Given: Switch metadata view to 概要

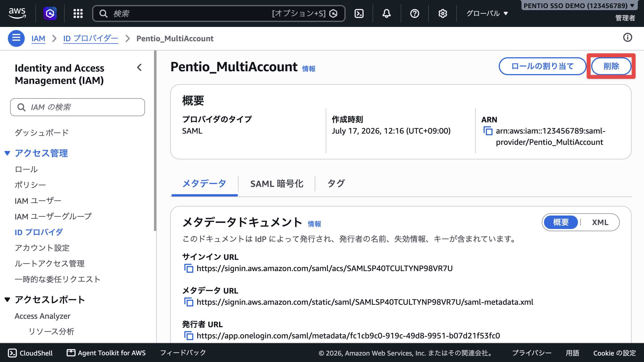Looking at the screenshot, I should tap(561, 222).
